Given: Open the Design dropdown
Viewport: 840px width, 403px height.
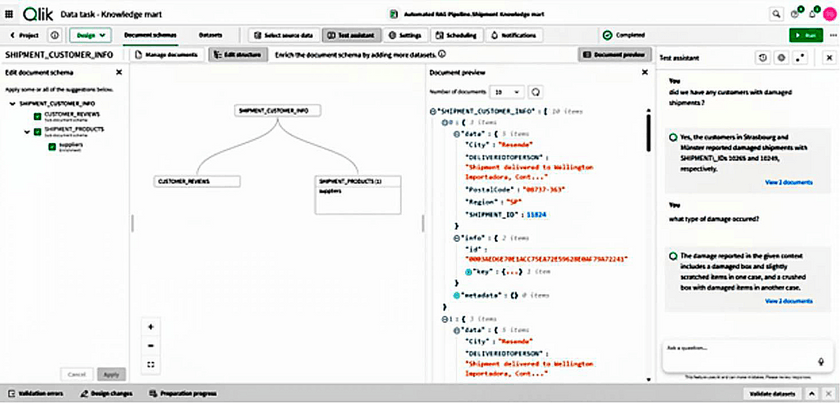Looking at the screenshot, I should pos(90,34).
